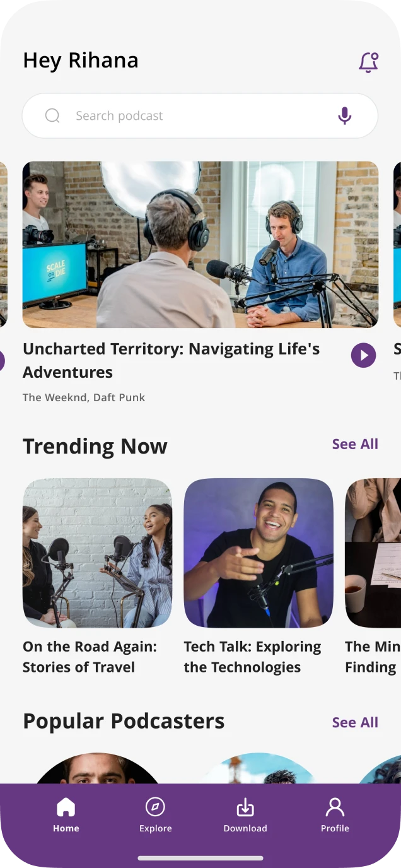401x868 pixels.
Task: Open the first popular podcaster avatar
Action: point(97,768)
